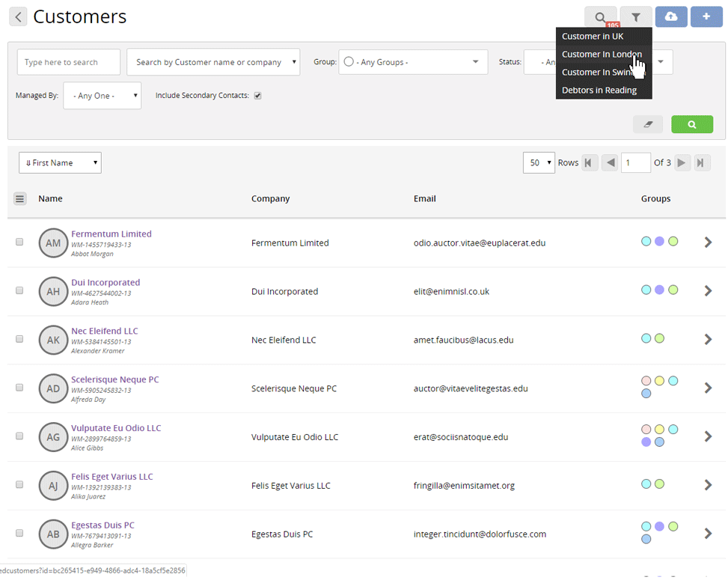The image size is (728, 586).
Task: Open Dui Incorporated row chevron
Action: point(708,290)
